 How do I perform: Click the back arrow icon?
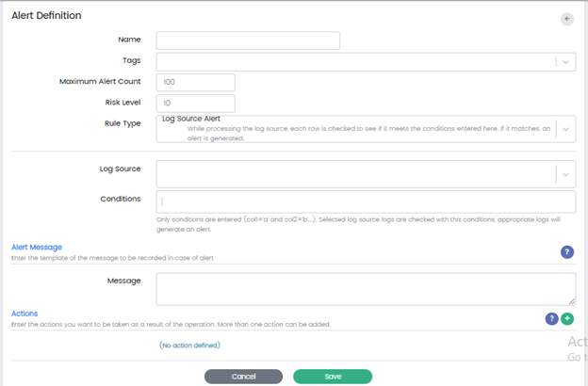click(566, 19)
